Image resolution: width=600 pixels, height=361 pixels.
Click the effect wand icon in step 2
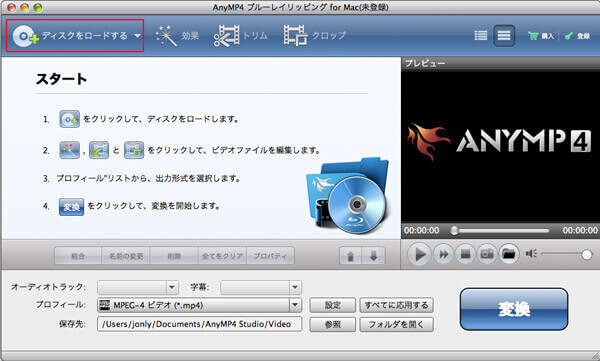coord(69,150)
